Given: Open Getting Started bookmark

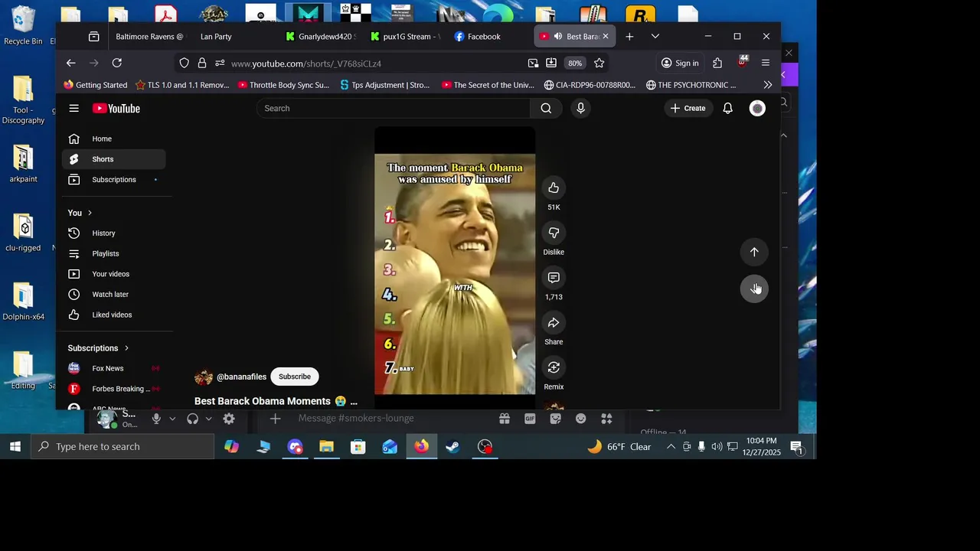Looking at the screenshot, I should [95, 85].
